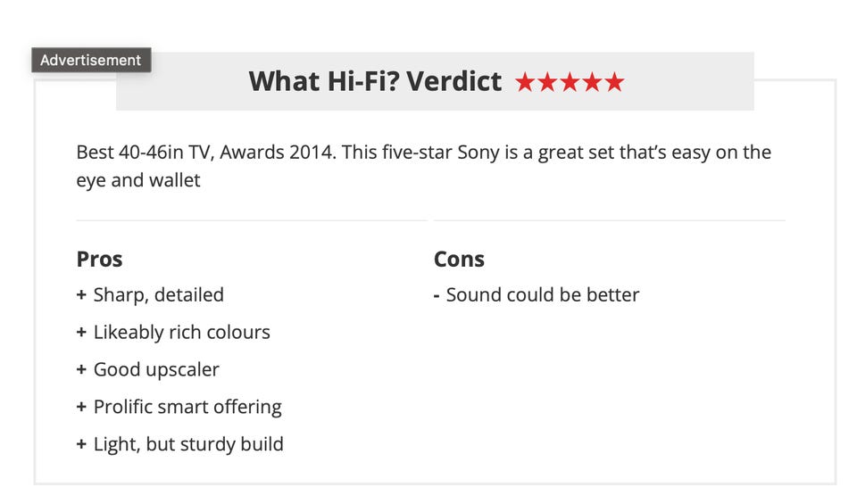Click the plus sign beside "Good upscaler"
Image resolution: width=857 pixels, height=504 pixels.
point(82,370)
